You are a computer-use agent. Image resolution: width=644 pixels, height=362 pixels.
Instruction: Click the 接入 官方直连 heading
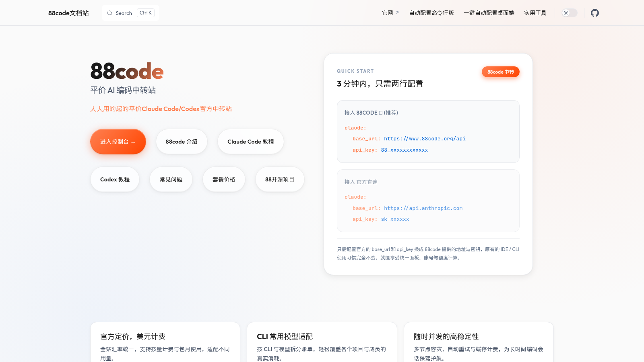pos(361,182)
